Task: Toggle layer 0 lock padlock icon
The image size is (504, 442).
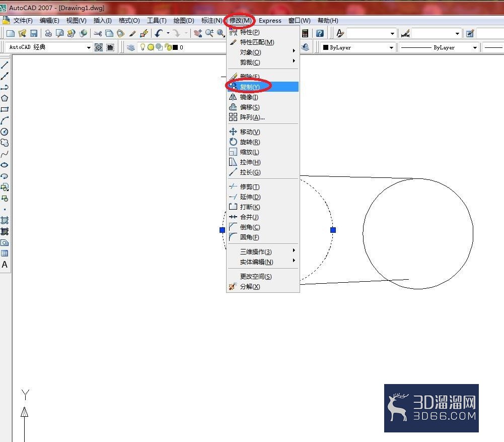Action: pyautogui.click(x=168, y=47)
